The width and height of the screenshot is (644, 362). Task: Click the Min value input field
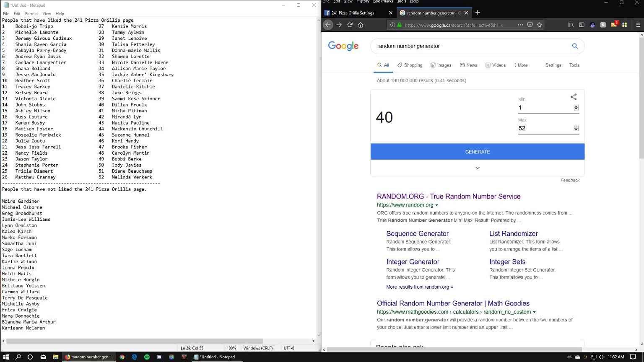point(545,108)
